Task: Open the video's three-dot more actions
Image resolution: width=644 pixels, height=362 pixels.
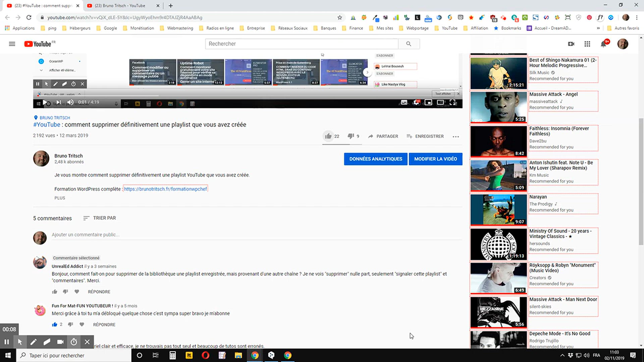Action: tap(455, 136)
